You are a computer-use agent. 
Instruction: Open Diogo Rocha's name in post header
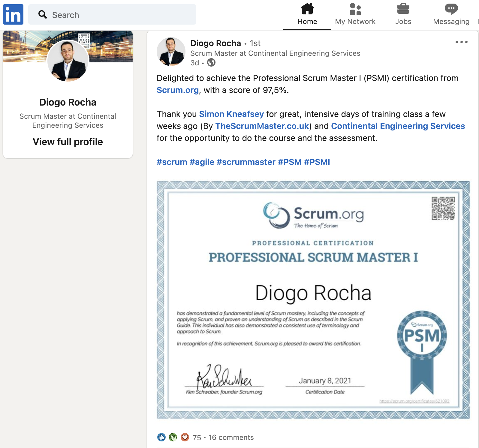(x=215, y=43)
